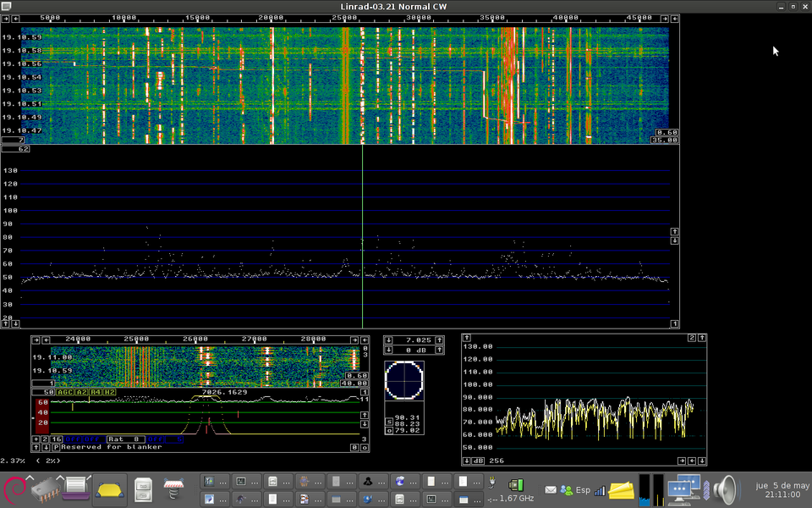
Task: Click the circular polarization indicator
Action: click(403, 379)
